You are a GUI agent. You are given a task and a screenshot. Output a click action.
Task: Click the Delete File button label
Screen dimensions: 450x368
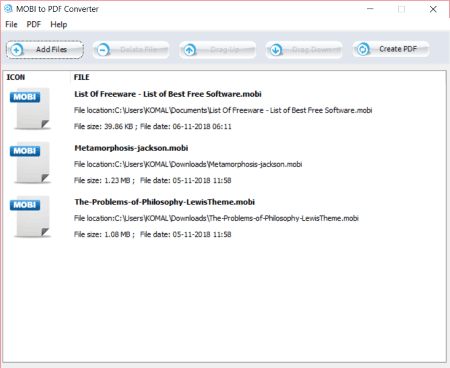tap(138, 49)
